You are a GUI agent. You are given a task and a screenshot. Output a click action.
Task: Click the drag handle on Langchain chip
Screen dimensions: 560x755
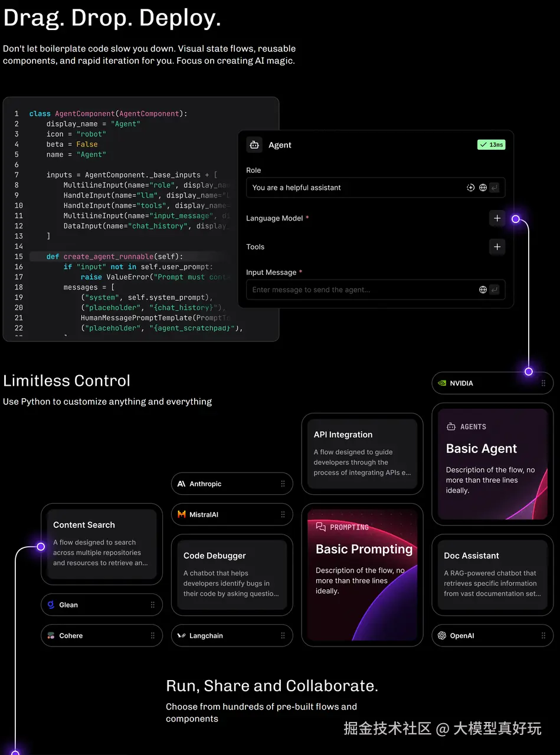coord(283,636)
